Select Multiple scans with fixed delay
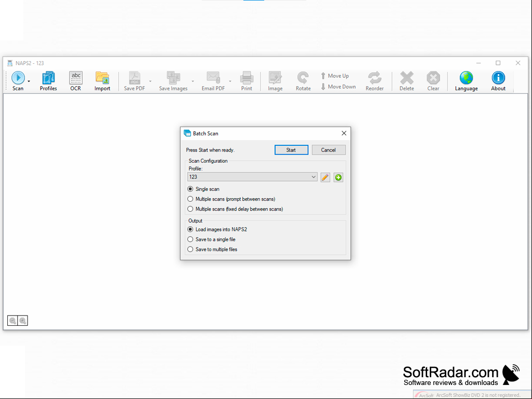532x399 pixels. click(235, 209)
